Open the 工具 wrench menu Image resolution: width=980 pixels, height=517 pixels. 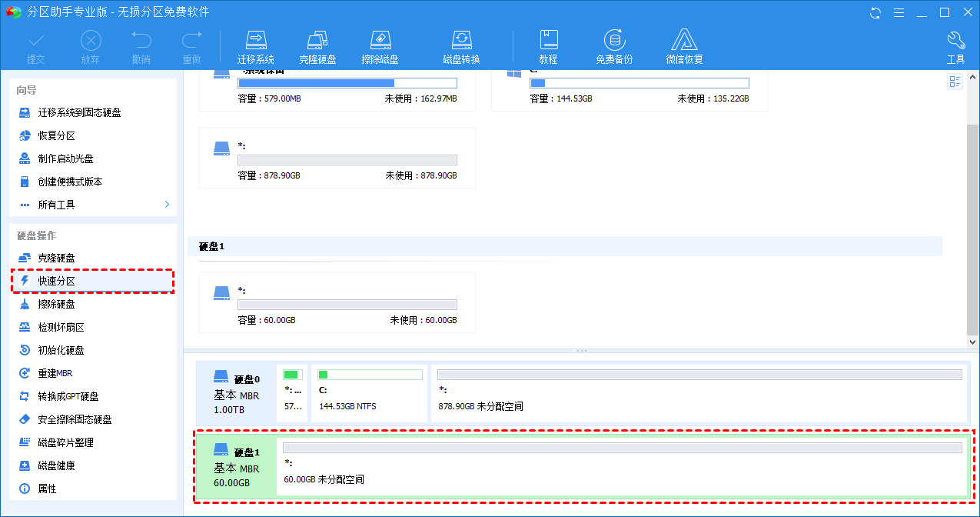955,47
